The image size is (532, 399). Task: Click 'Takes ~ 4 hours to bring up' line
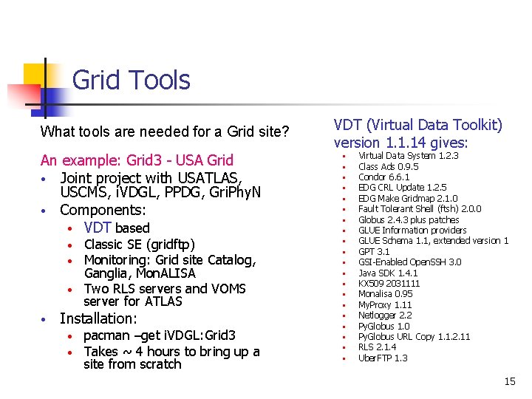pyautogui.click(x=171, y=352)
